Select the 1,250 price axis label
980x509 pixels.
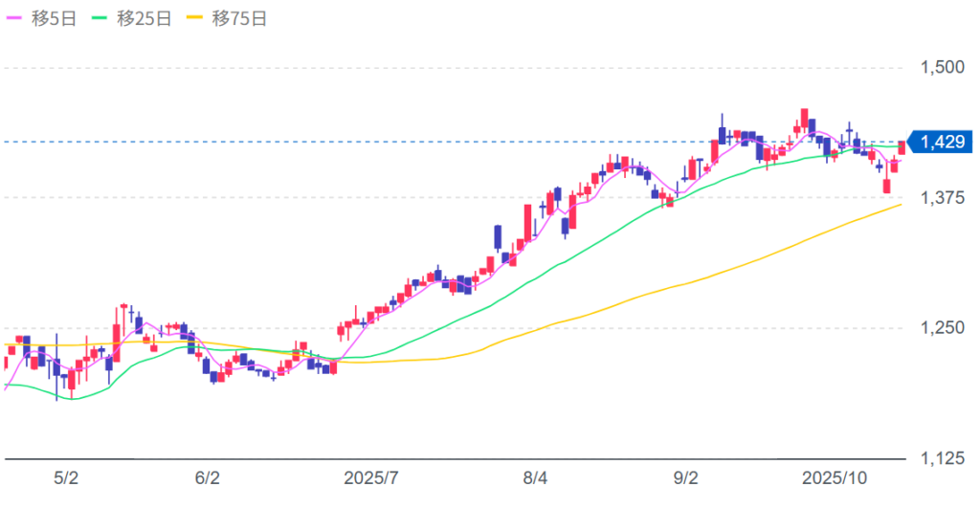940,328
